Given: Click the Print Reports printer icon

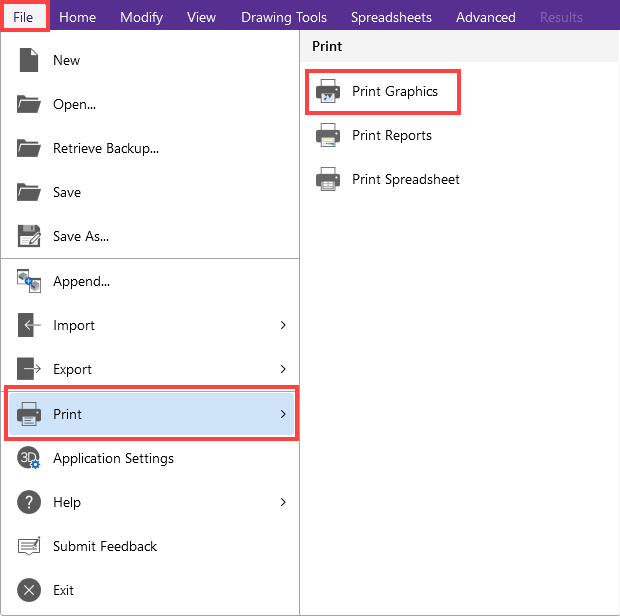Looking at the screenshot, I should [x=327, y=136].
